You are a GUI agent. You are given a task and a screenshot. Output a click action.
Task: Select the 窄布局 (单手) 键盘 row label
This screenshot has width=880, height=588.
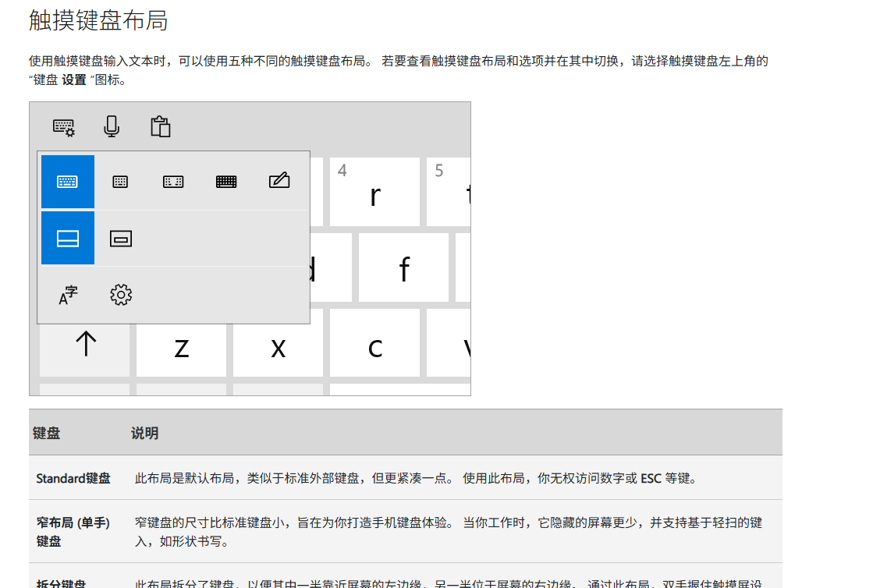pos(73,532)
